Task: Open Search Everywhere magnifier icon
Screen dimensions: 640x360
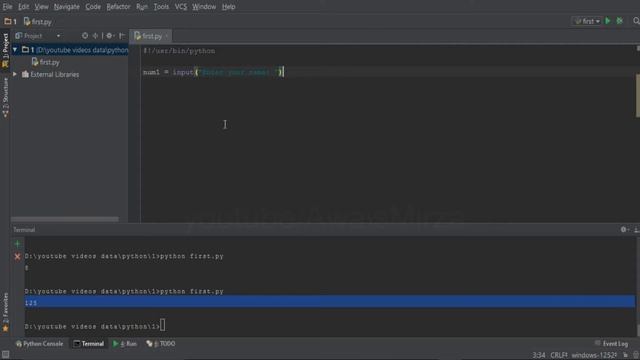Action: point(636,21)
